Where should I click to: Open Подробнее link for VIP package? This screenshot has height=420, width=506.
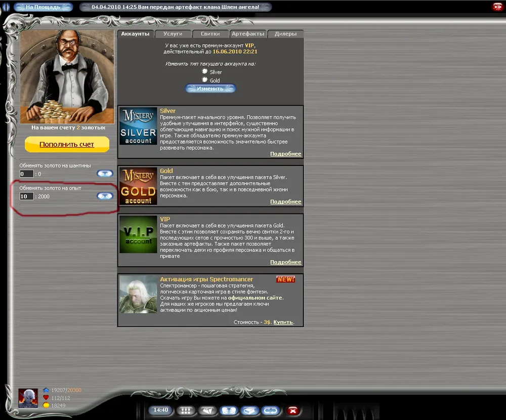click(285, 262)
